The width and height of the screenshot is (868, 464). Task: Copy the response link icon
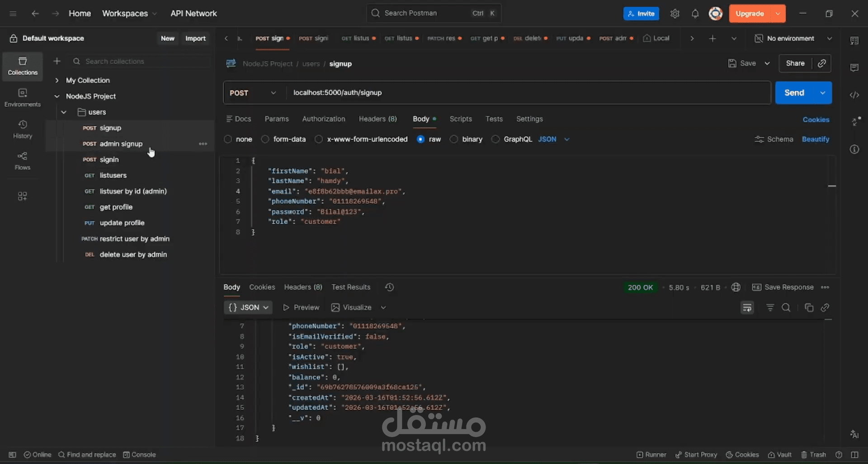pyautogui.click(x=825, y=308)
